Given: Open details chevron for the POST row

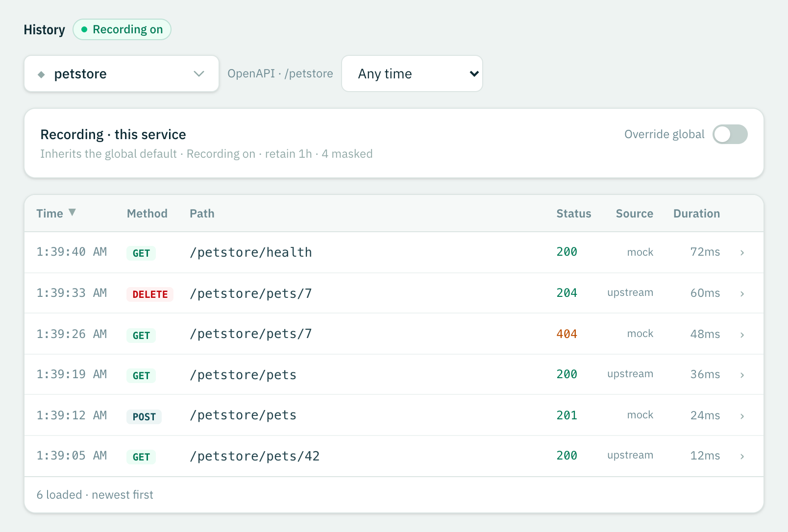Looking at the screenshot, I should (742, 416).
